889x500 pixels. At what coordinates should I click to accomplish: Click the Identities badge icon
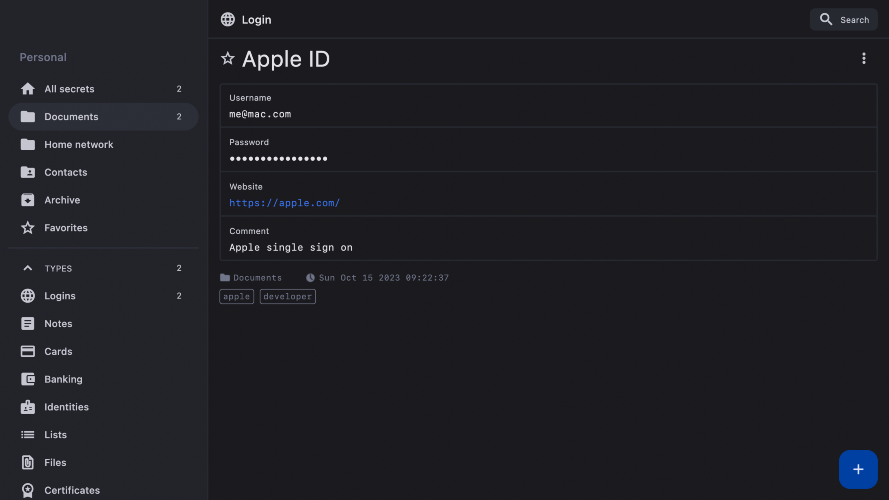27,407
